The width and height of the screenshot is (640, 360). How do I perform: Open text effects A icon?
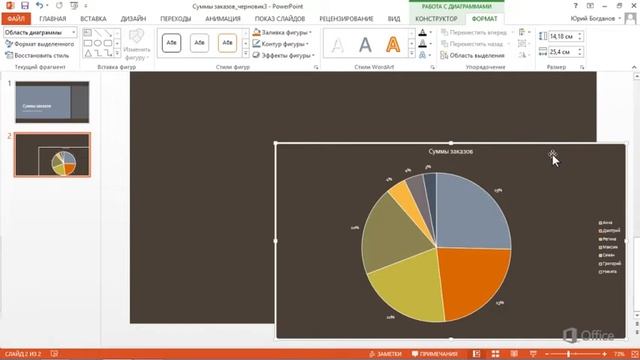pyautogui.click(x=422, y=54)
